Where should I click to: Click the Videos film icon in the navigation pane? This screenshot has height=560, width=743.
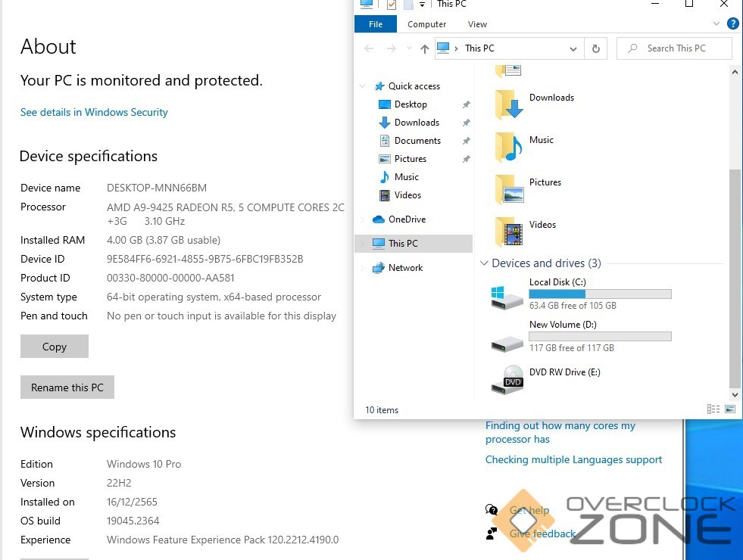tap(384, 195)
